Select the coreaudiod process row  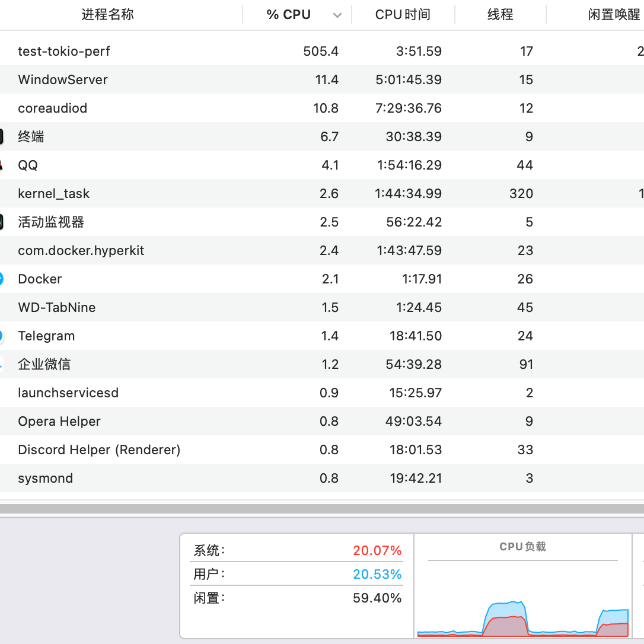(322, 108)
